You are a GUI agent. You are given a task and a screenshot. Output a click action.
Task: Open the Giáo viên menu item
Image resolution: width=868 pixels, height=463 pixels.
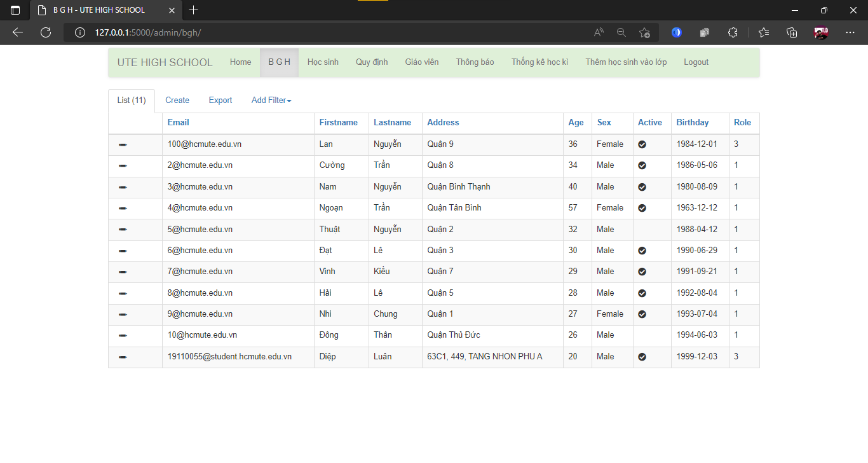pos(421,62)
